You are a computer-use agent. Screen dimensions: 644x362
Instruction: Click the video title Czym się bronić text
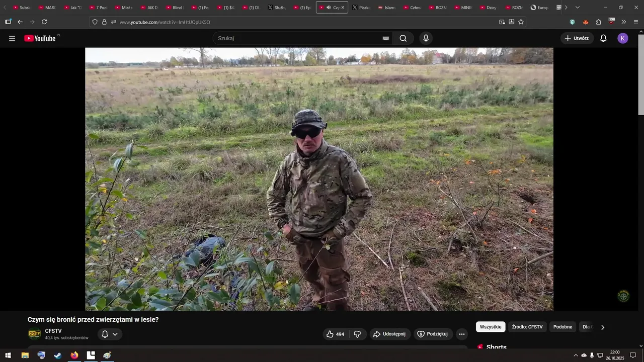[93, 319]
